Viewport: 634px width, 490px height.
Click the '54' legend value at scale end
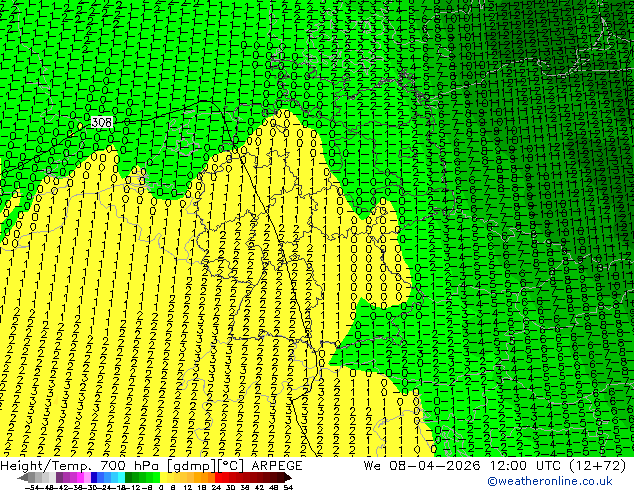pos(288,487)
